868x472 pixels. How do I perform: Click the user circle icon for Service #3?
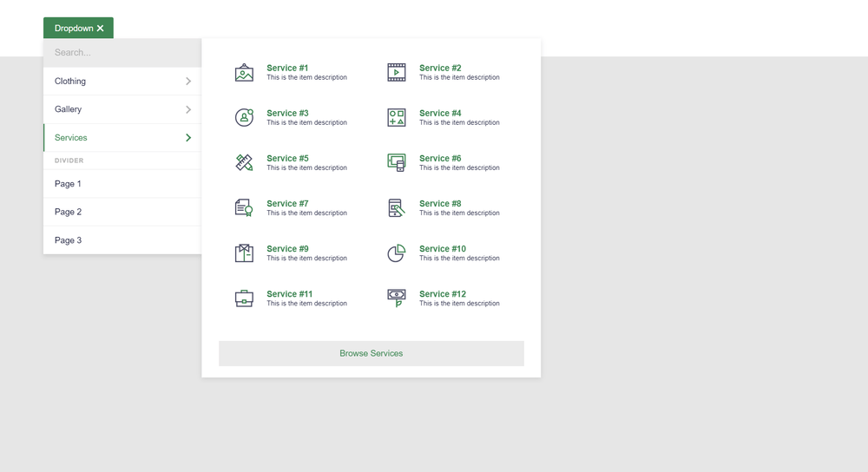pyautogui.click(x=244, y=117)
